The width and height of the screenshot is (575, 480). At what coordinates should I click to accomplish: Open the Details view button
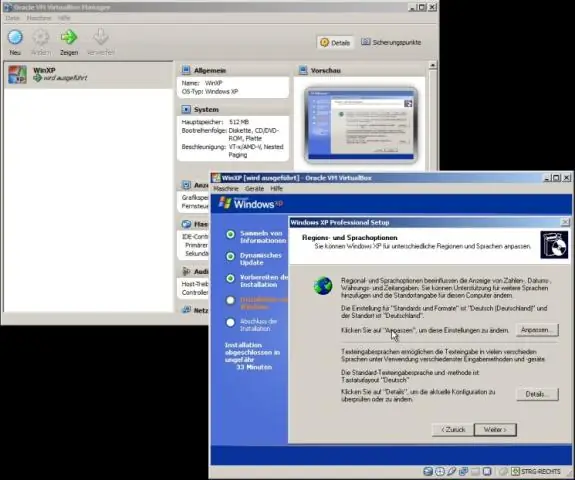point(335,43)
